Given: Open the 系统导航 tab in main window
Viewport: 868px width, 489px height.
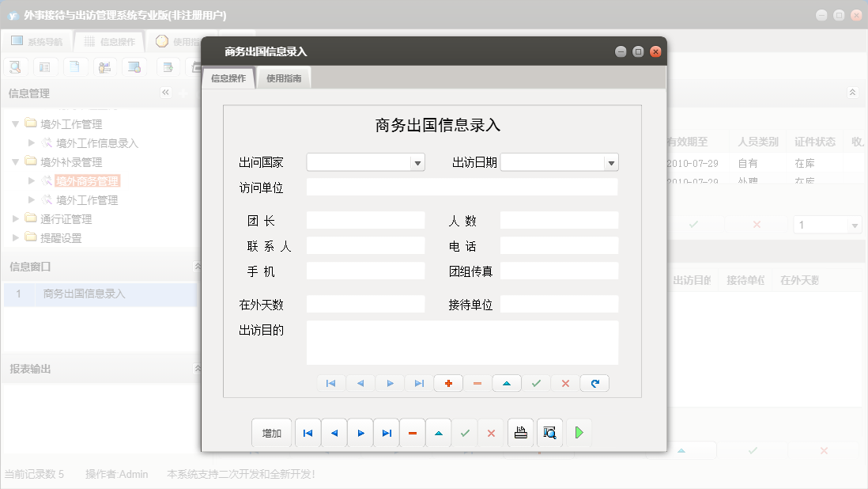Looking at the screenshot, I should (38, 41).
